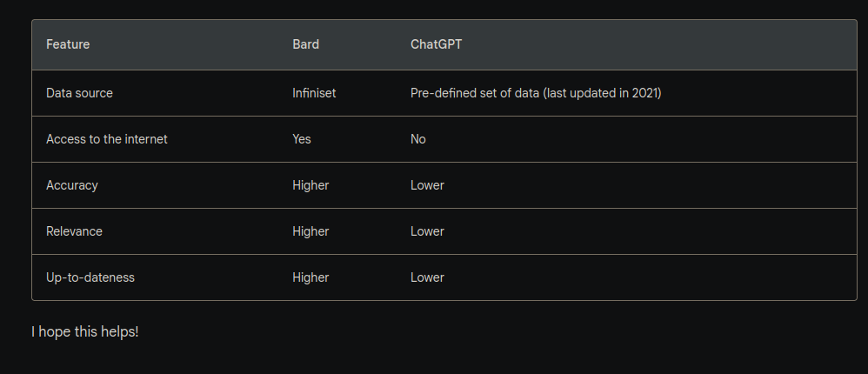The image size is (868, 374).
Task: Click Lower in the Up-to-dateness row
Action: (427, 277)
